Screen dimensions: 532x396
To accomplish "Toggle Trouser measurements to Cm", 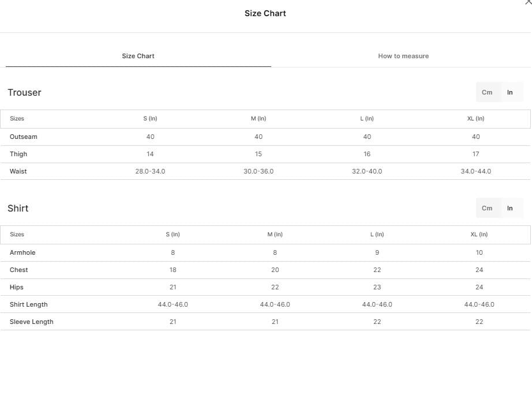I will coord(487,92).
